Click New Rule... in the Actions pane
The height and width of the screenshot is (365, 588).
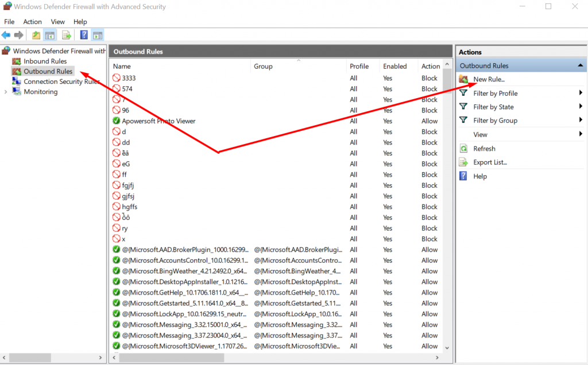(x=489, y=79)
